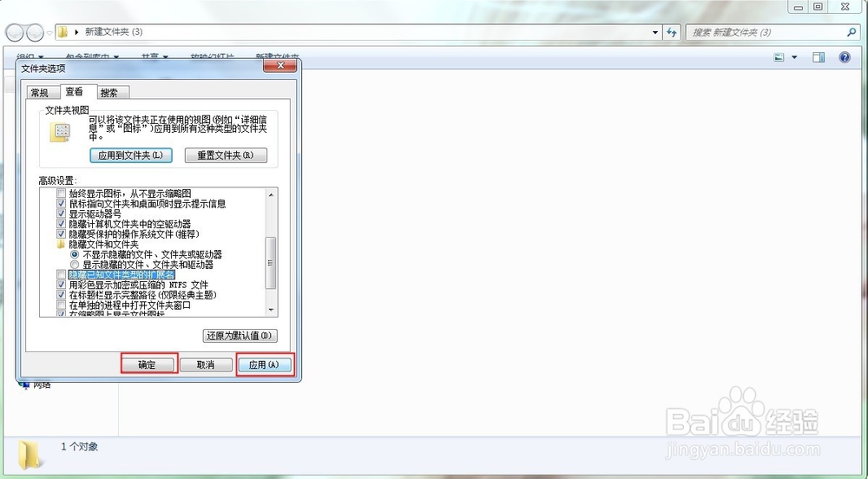Check 隐藏已知文件类型的扩展名 checkbox
Image resolution: width=868 pixels, height=479 pixels.
62,275
